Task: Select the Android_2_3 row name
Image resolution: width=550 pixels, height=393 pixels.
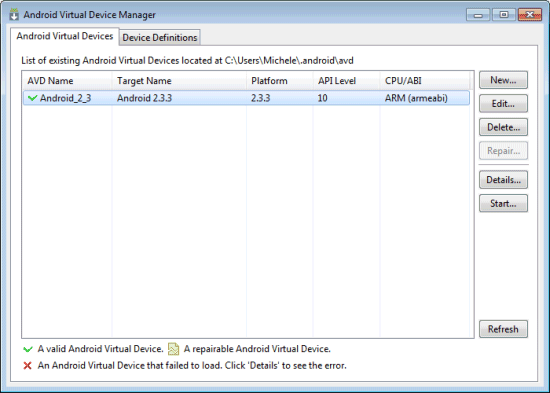Action: point(65,98)
